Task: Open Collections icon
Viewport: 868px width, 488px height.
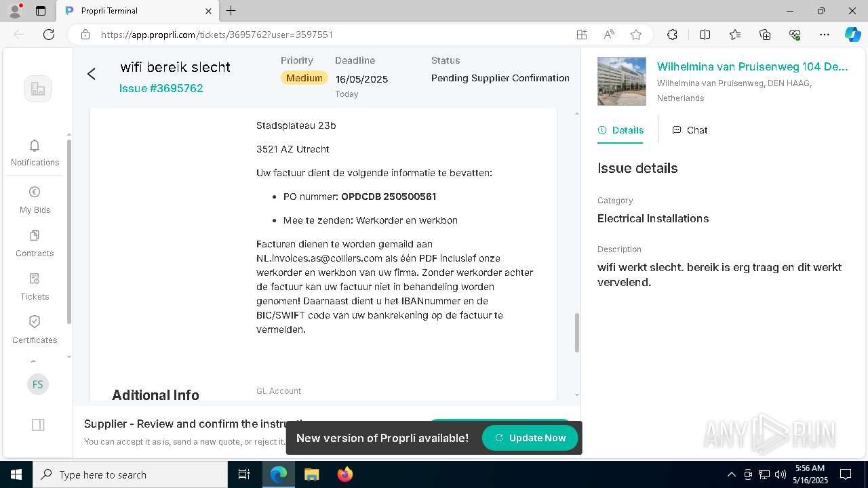Action: coord(765,35)
